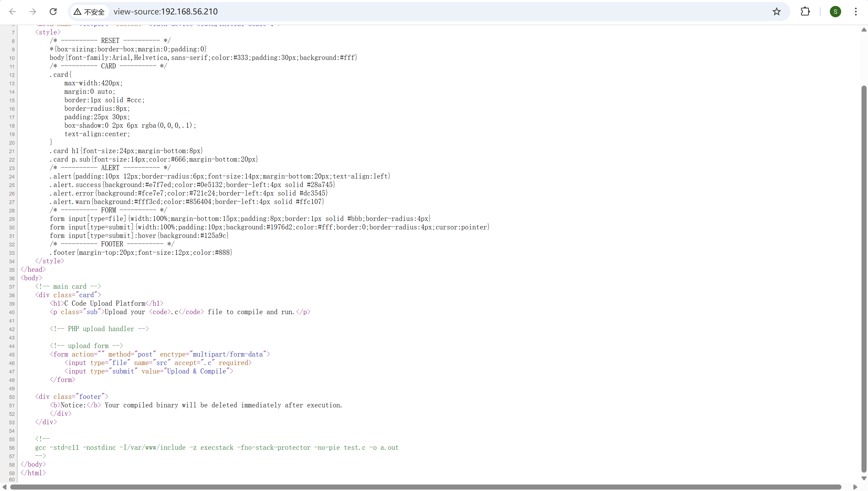Open the extensions puzzle icon
This screenshot has width=868, height=491.
(x=805, y=12)
